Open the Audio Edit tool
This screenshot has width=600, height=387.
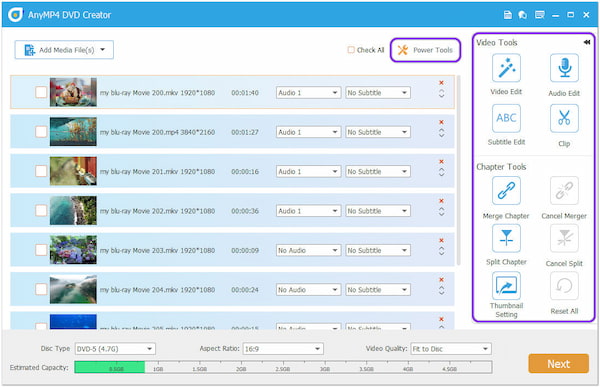[564, 68]
